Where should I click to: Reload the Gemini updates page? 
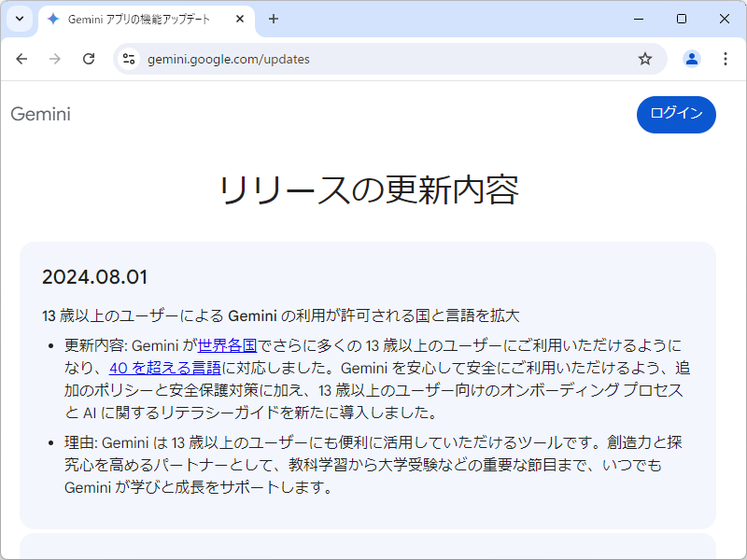point(89,58)
